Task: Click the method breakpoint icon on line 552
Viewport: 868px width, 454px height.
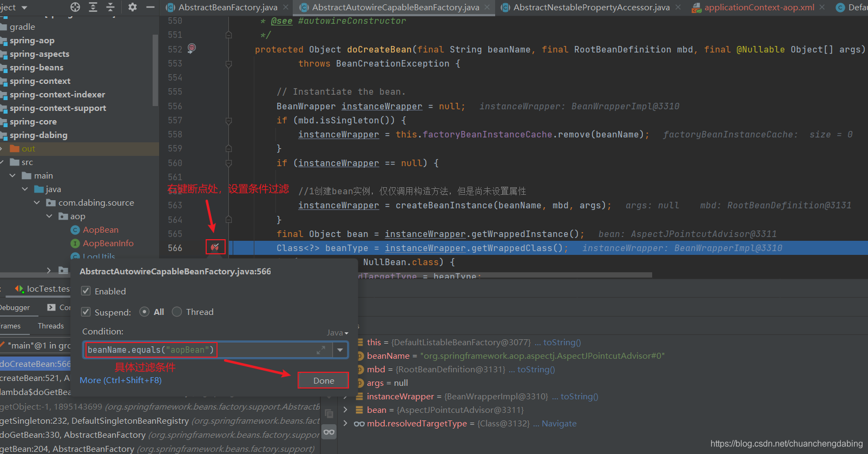Action: tap(192, 48)
